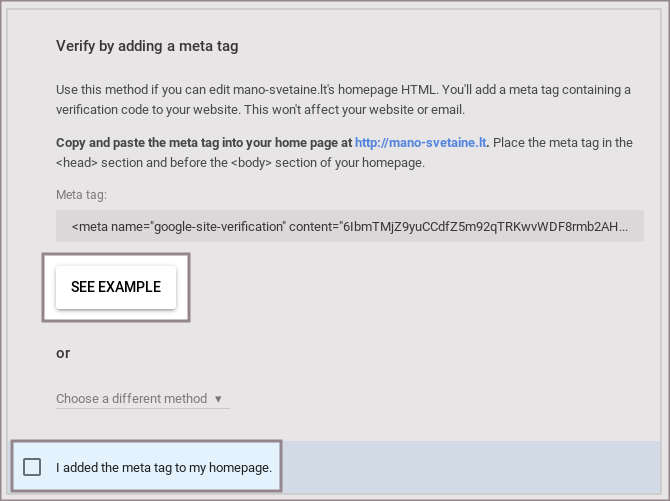Click the SEE EXAMPLE button
Image resolution: width=670 pixels, height=501 pixels.
pos(116,287)
